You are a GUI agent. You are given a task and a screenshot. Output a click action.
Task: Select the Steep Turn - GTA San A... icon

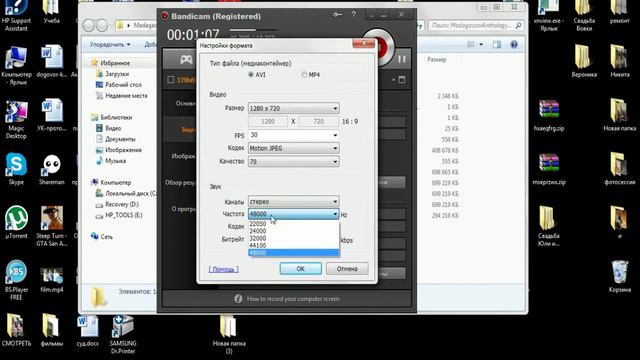click(51, 226)
